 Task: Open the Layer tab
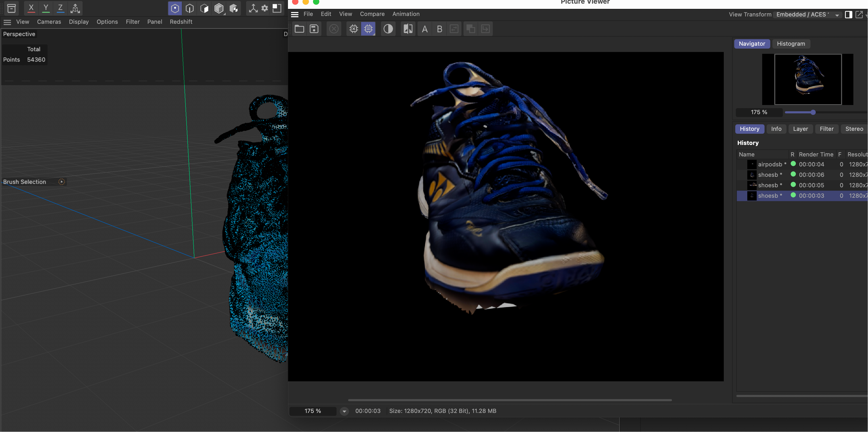[x=800, y=129]
